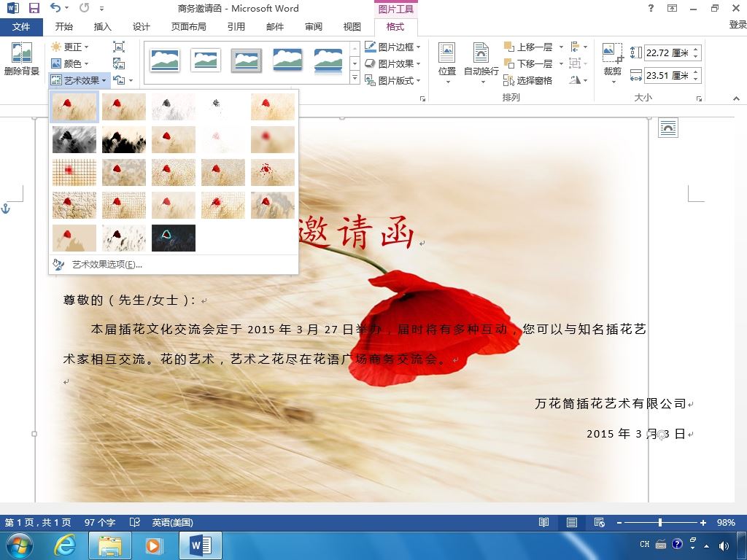This screenshot has width=747, height=560.
Task: Click the Remove Background (删除背景) icon
Action: tap(21, 59)
